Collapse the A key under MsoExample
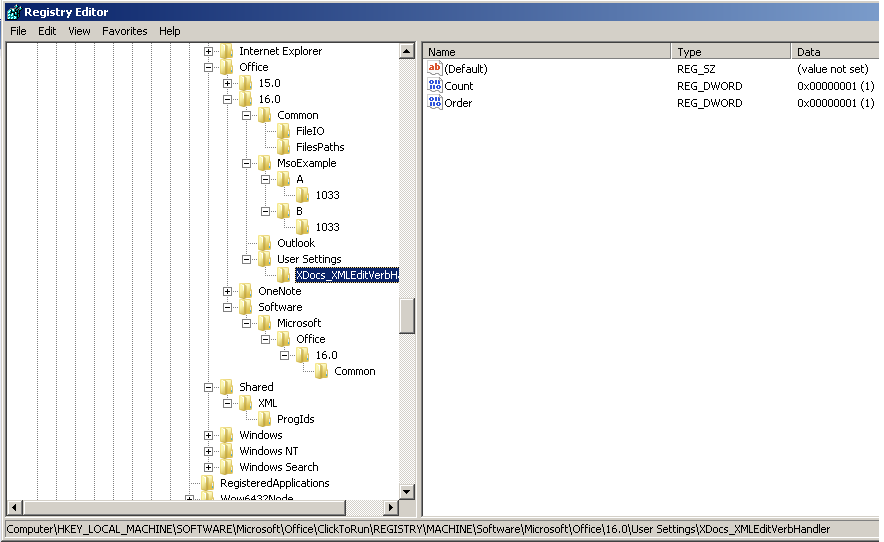The width and height of the screenshot is (884, 542). point(266,179)
